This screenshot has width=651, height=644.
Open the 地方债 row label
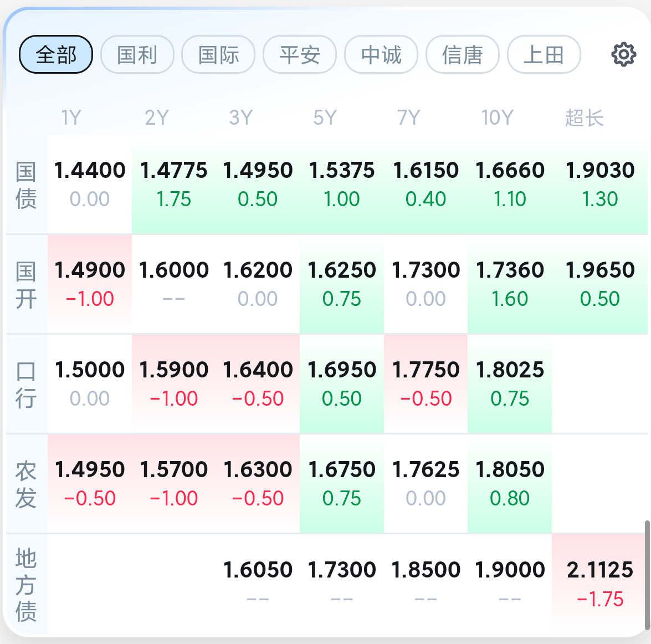pyautogui.click(x=25, y=585)
